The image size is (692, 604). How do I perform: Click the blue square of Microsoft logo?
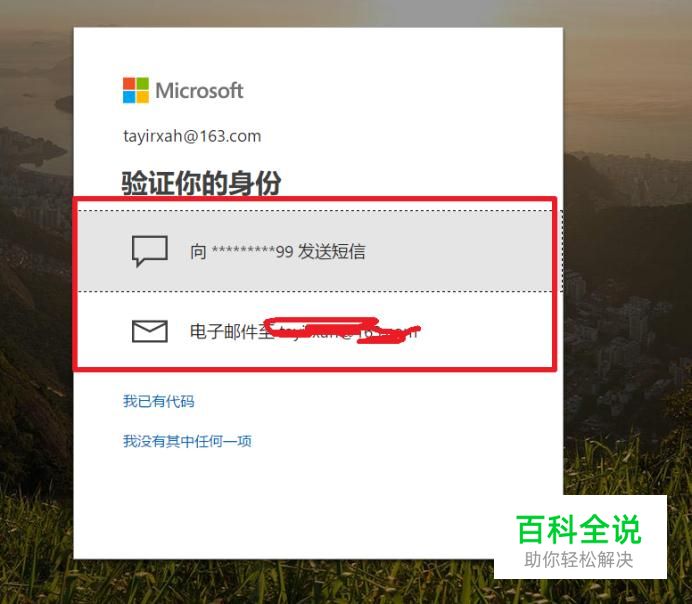pyautogui.click(x=129, y=97)
